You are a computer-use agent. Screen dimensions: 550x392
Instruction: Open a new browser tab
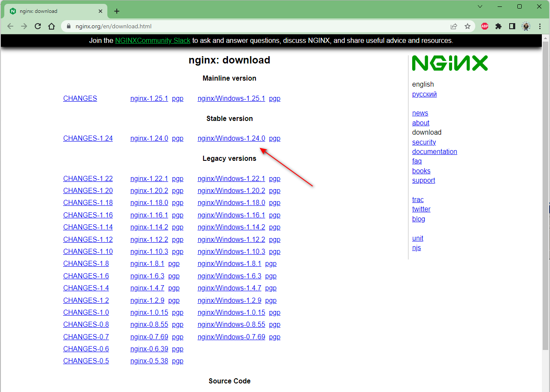click(x=117, y=11)
